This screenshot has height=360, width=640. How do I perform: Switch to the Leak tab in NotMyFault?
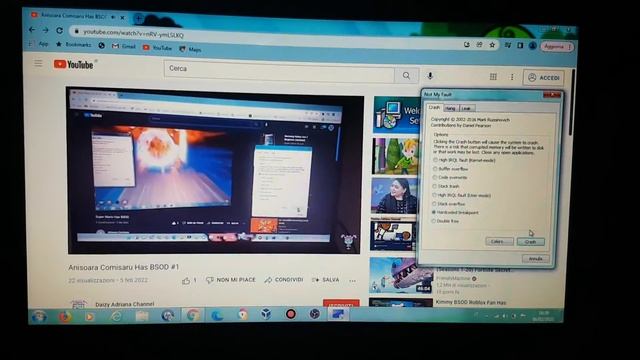click(x=467, y=109)
